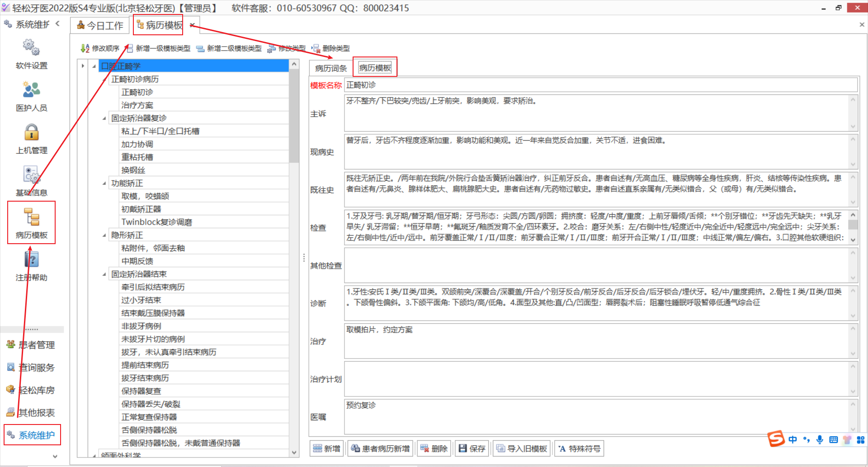
Task: Open 上机管理 lock icon
Action: [x=31, y=139]
